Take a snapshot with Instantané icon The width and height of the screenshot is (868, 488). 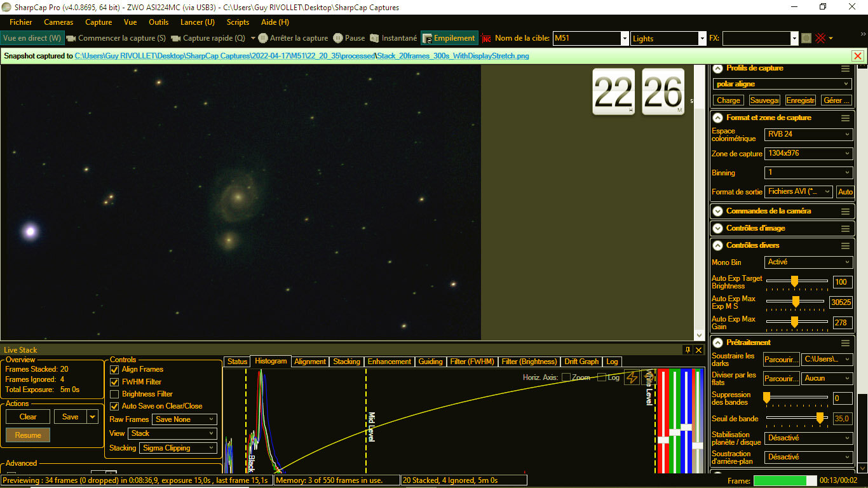pyautogui.click(x=375, y=38)
